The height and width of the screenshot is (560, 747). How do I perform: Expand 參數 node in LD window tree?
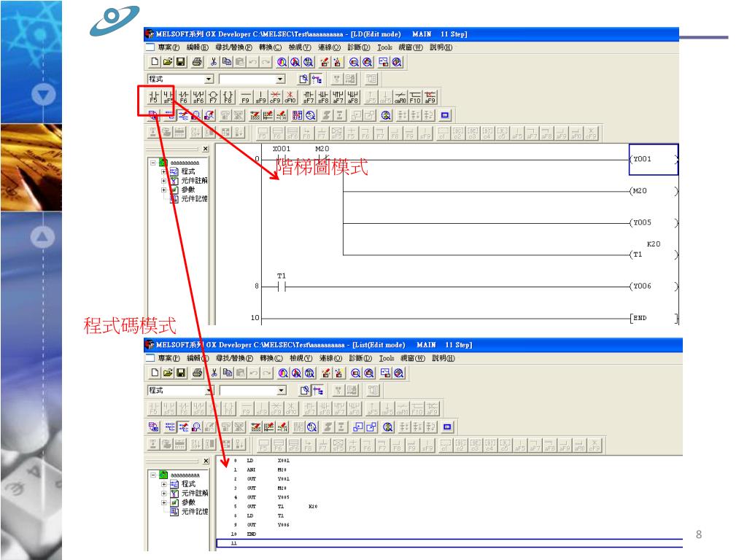163,190
